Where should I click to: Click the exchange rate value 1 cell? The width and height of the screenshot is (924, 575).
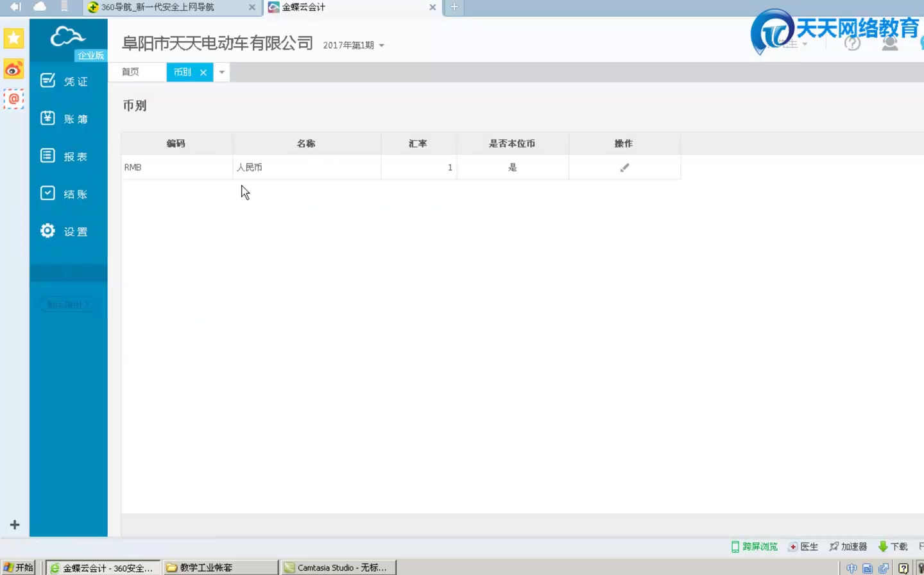click(418, 167)
